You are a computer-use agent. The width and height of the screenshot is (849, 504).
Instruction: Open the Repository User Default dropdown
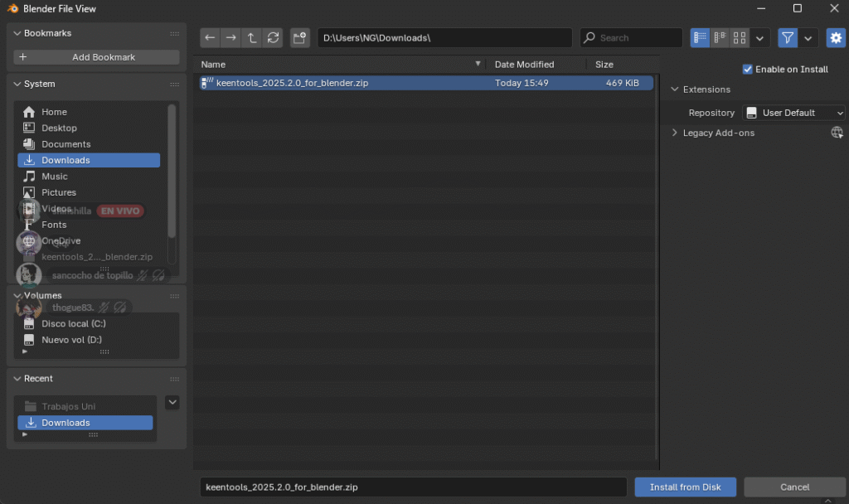793,113
